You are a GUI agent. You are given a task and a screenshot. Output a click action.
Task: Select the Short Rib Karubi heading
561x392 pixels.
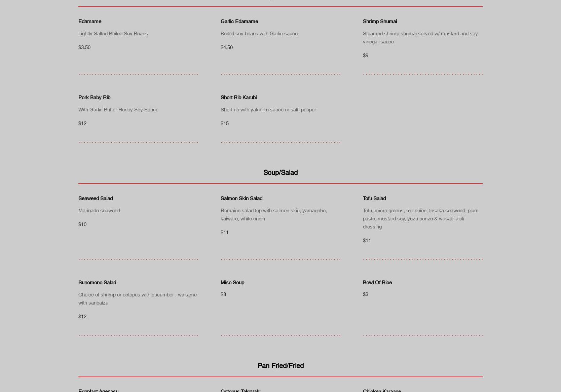click(x=238, y=97)
